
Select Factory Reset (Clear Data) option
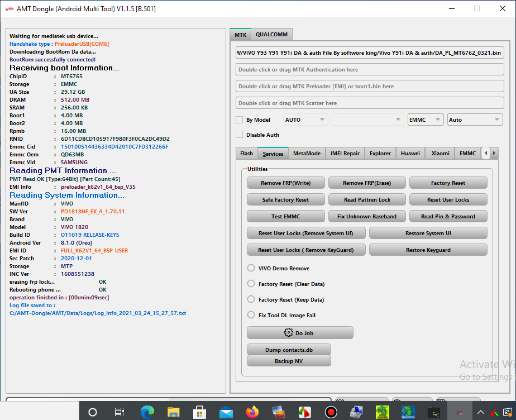(x=251, y=283)
